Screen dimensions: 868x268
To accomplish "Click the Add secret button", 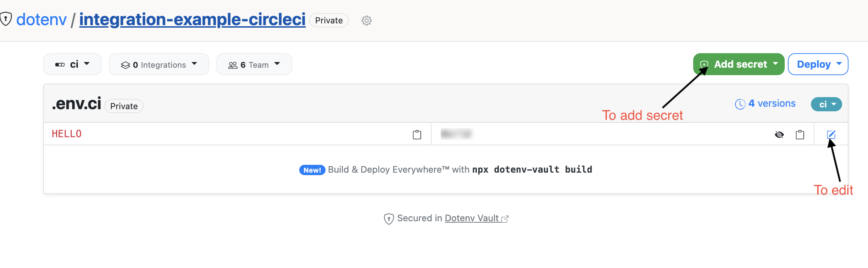I will pyautogui.click(x=739, y=64).
